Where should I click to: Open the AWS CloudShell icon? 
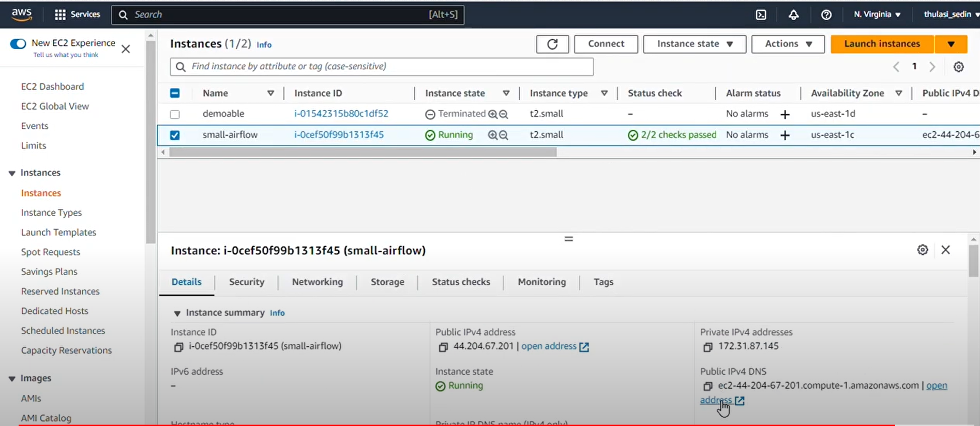coord(761,14)
